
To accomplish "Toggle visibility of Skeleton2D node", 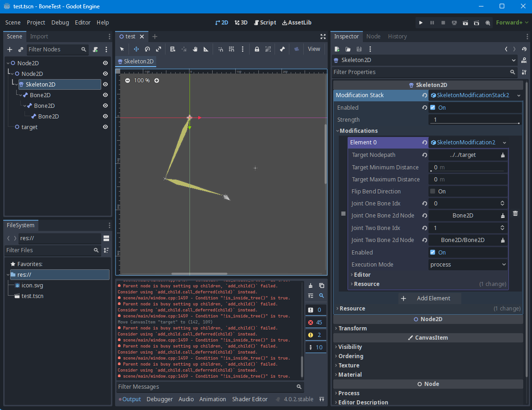I will [x=105, y=84].
